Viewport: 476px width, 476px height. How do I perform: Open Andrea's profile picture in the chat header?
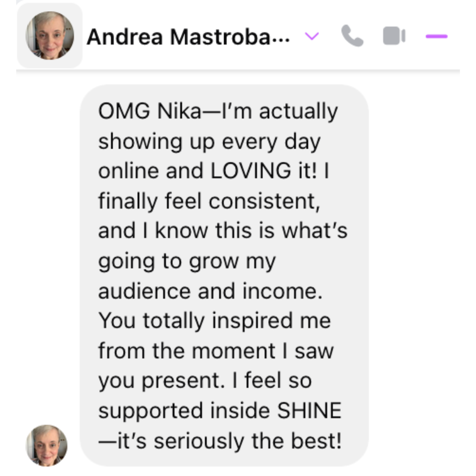50,36
